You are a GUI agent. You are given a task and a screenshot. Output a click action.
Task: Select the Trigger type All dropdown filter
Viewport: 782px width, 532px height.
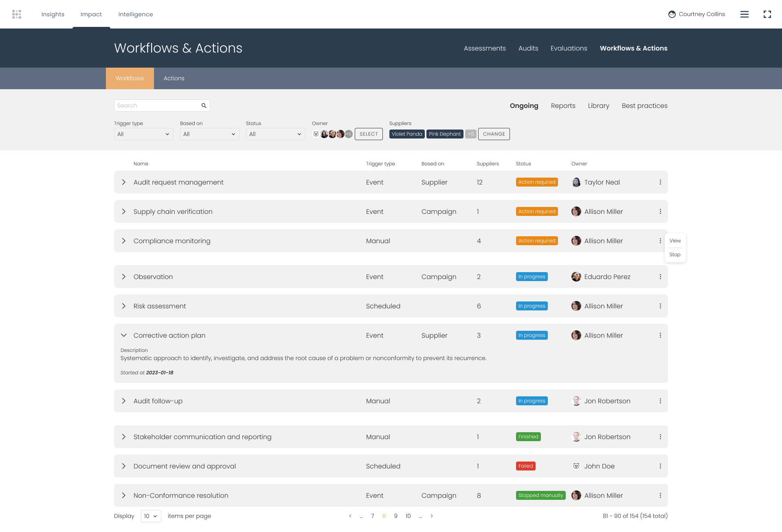[x=143, y=134]
